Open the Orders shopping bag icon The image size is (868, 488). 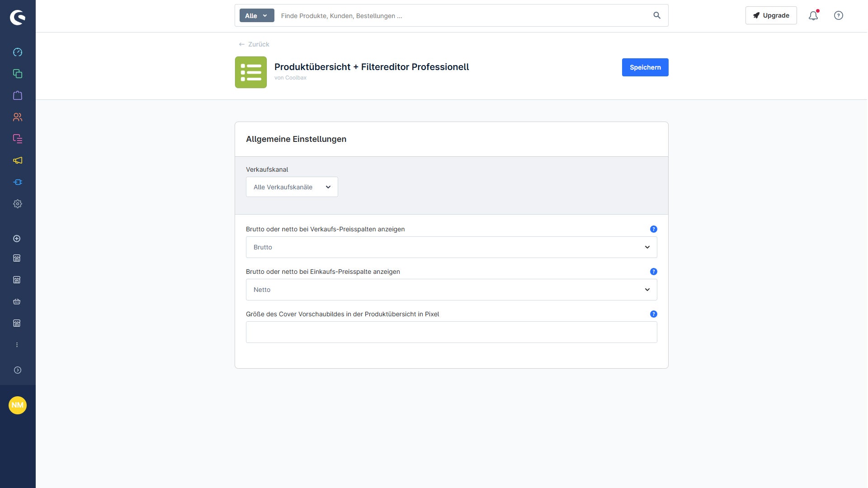click(18, 95)
